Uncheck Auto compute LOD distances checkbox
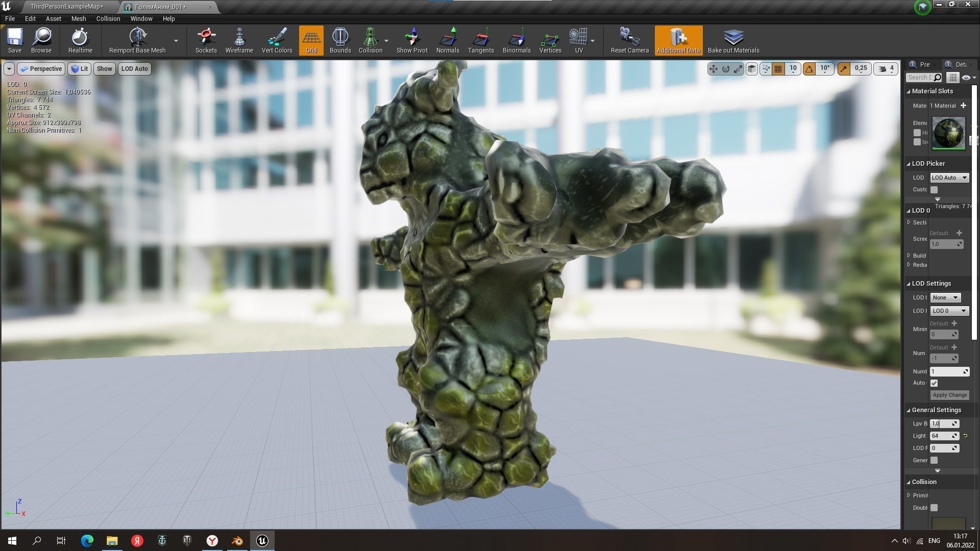Viewport: 980px width, 551px height. point(934,383)
